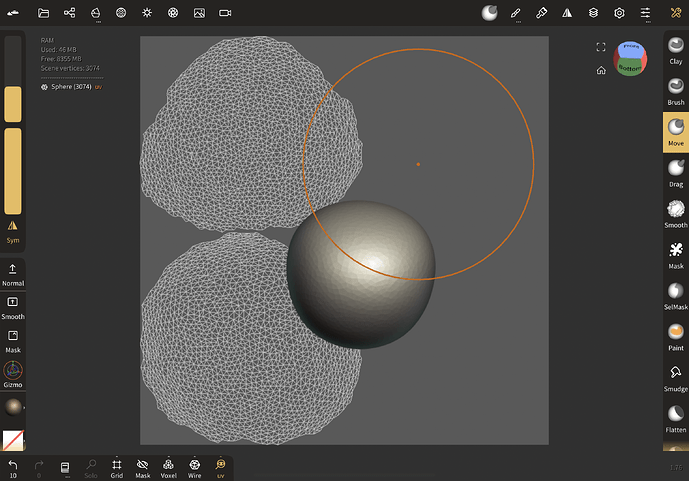Open the Interface sliders menu
689x481 pixels.
tap(645, 13)
